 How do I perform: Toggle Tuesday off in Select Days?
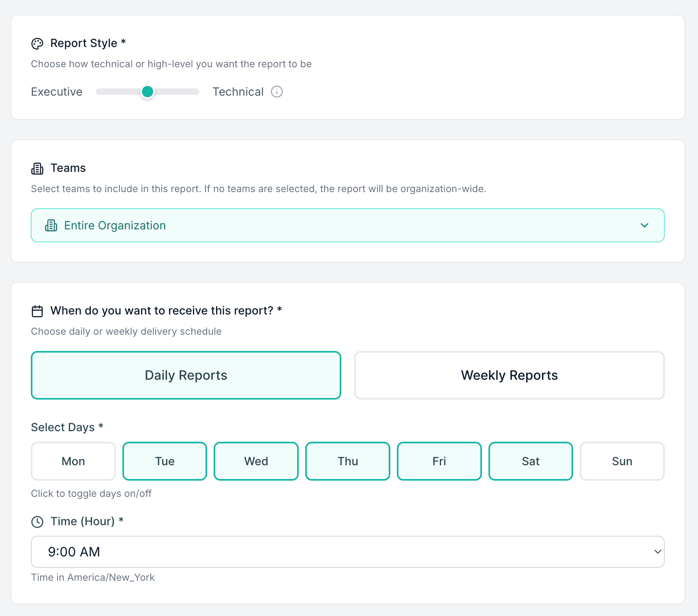click(x=165, y=461)
